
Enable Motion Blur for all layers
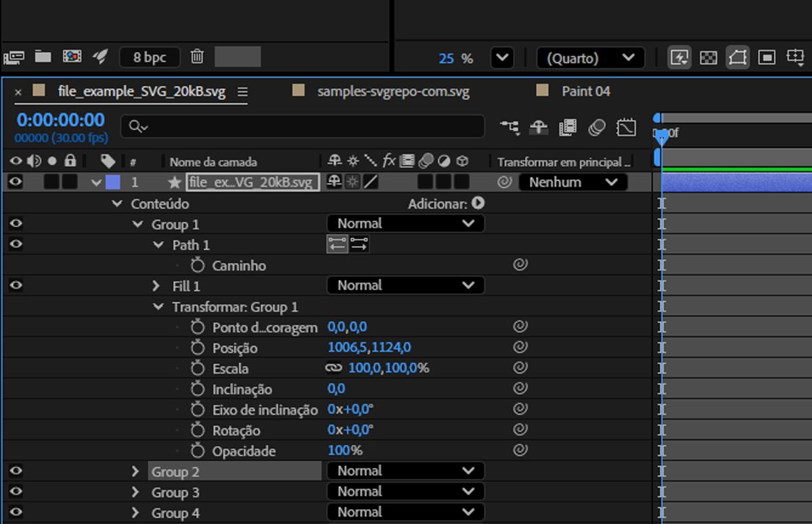click(x=597, y=127)
